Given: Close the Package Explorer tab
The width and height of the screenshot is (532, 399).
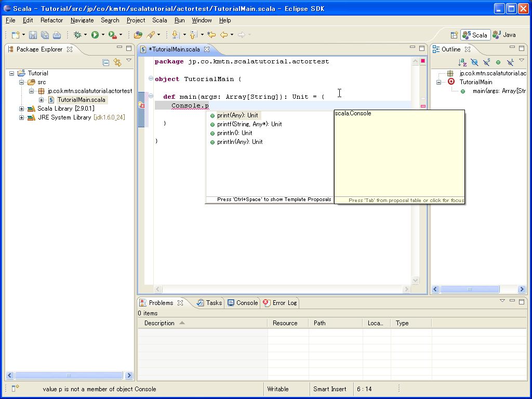Looking at the screenshot, I should pos(70,49).
